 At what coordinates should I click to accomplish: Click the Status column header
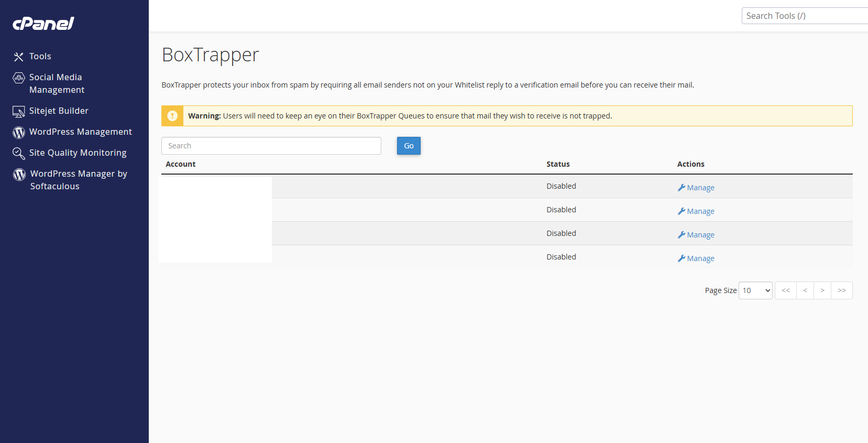pyautogui.click(x=558, y=164)
